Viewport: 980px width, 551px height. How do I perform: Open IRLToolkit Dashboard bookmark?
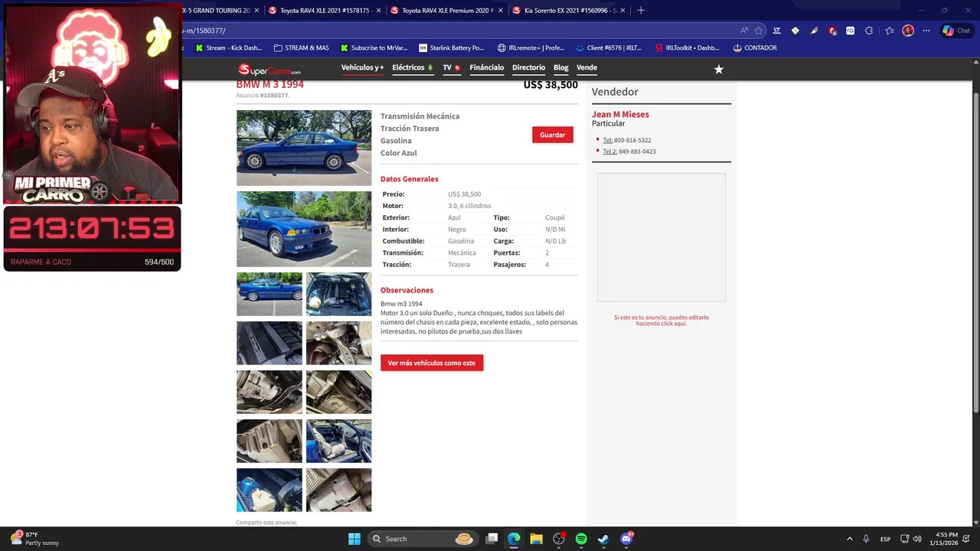click(687, 47)
